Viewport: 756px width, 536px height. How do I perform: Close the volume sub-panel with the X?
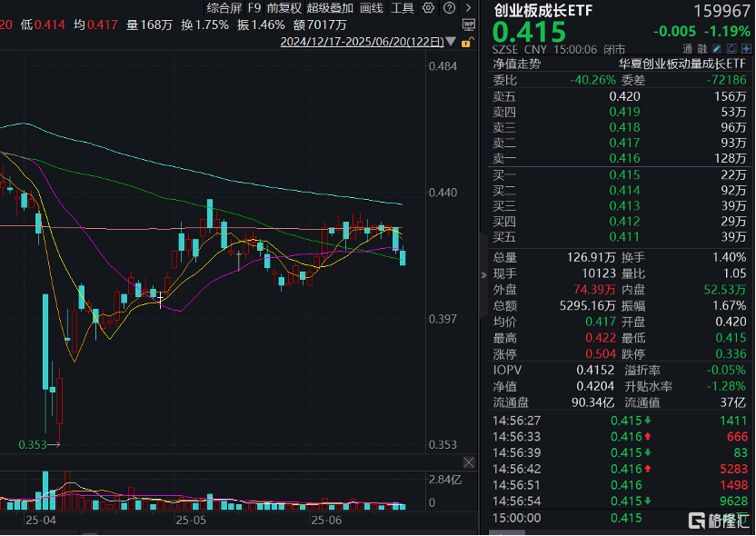point(469,462)
